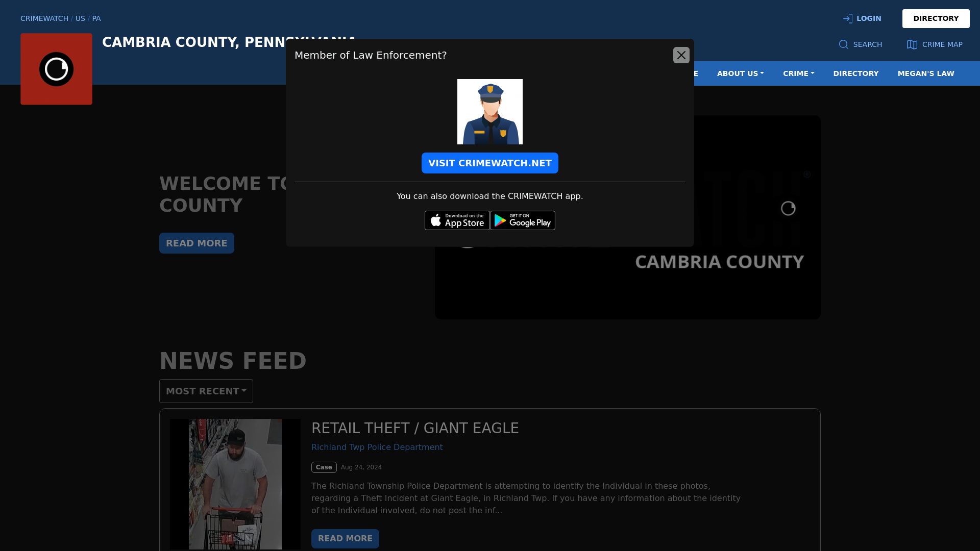This screenshot has width=980, height=551.
Task: Open the Crime Map link
Action: [935, 44]
